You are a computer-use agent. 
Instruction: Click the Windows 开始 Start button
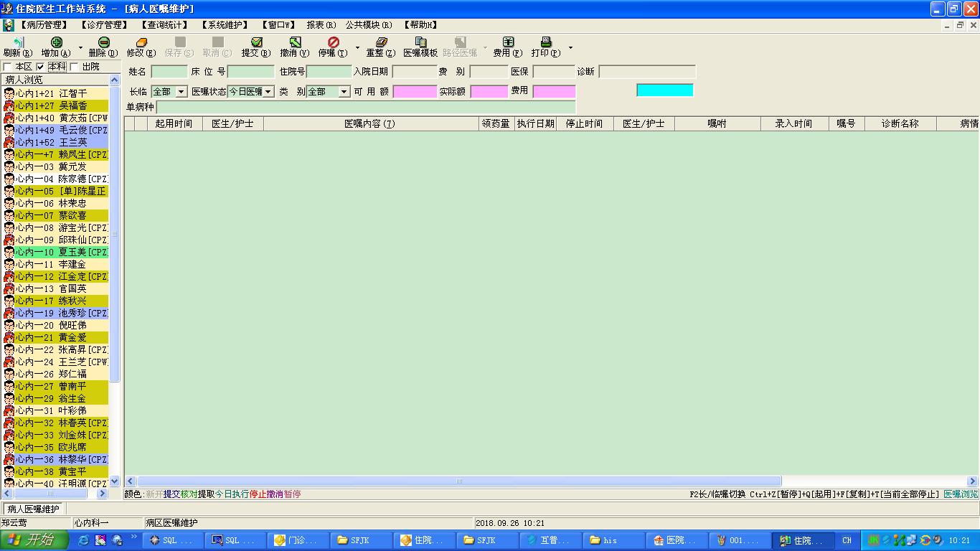34,540
